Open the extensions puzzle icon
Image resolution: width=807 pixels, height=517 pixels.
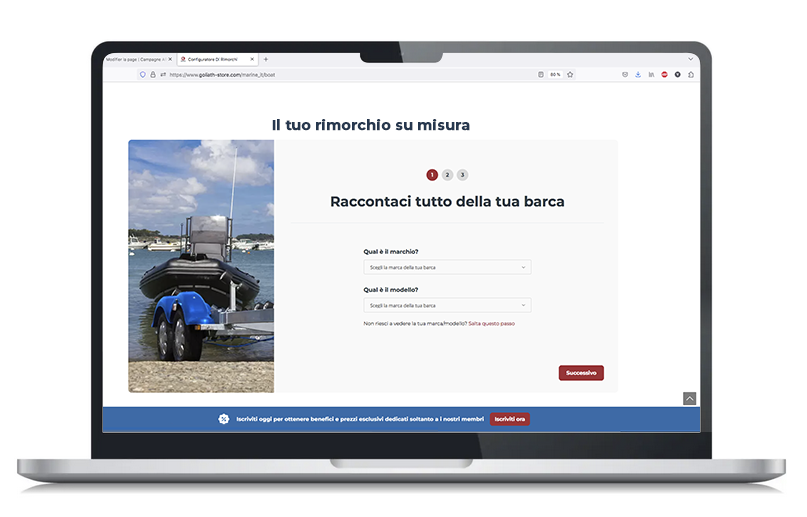tap(690, 74)
